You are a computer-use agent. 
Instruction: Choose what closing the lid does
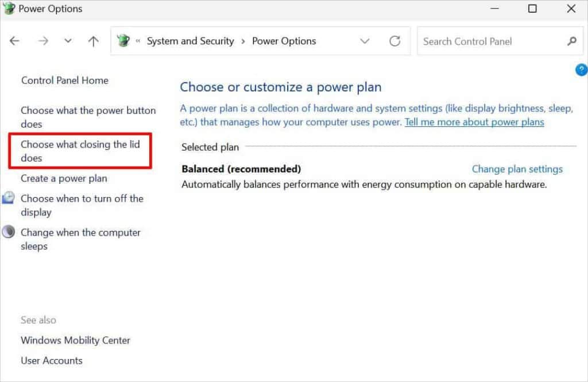point(80,151)
